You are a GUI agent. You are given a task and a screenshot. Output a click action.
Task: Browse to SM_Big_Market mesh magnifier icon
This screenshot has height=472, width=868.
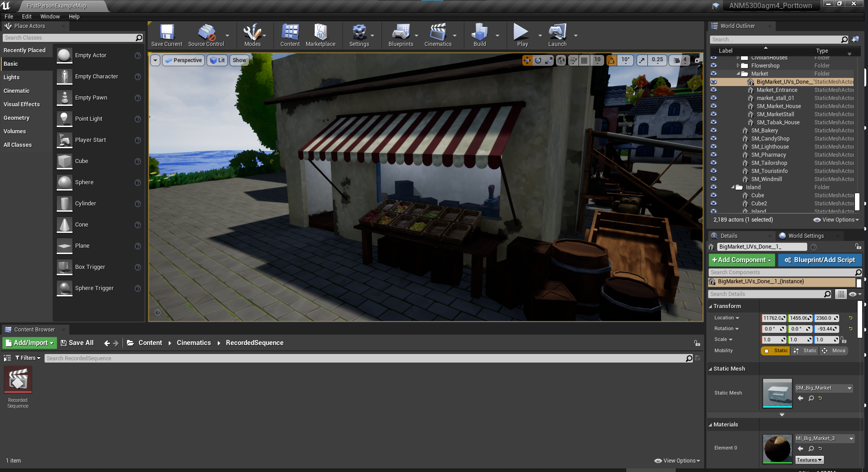click(x=811, y=398)
